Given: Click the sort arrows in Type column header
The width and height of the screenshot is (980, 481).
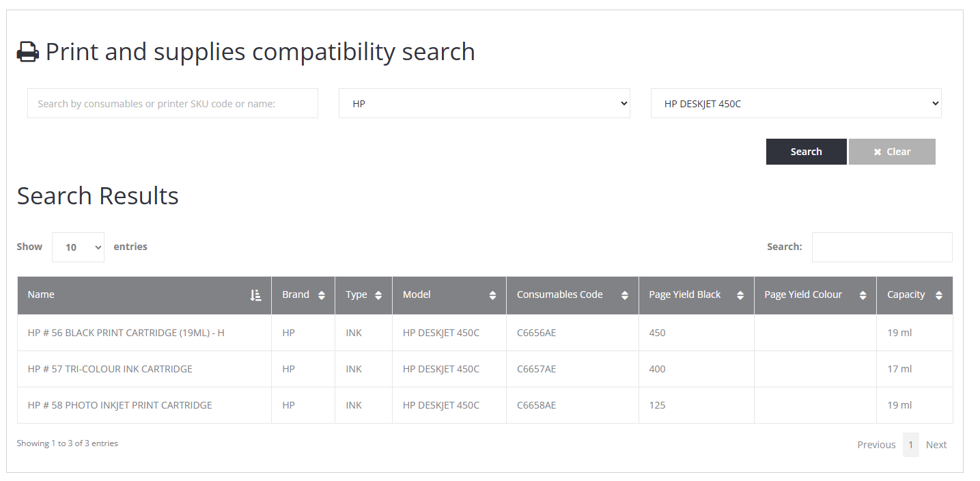Looking at the screenshot, I should point(378,295).
